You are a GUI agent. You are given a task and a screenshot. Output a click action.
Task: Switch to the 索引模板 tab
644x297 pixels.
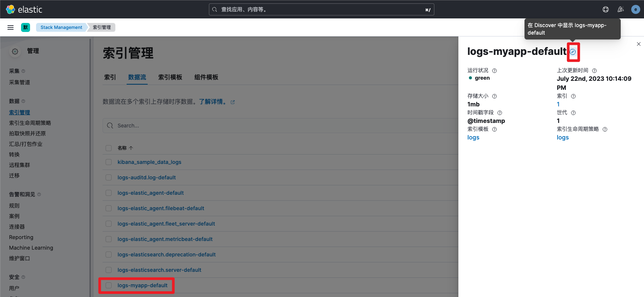[170, 77]
